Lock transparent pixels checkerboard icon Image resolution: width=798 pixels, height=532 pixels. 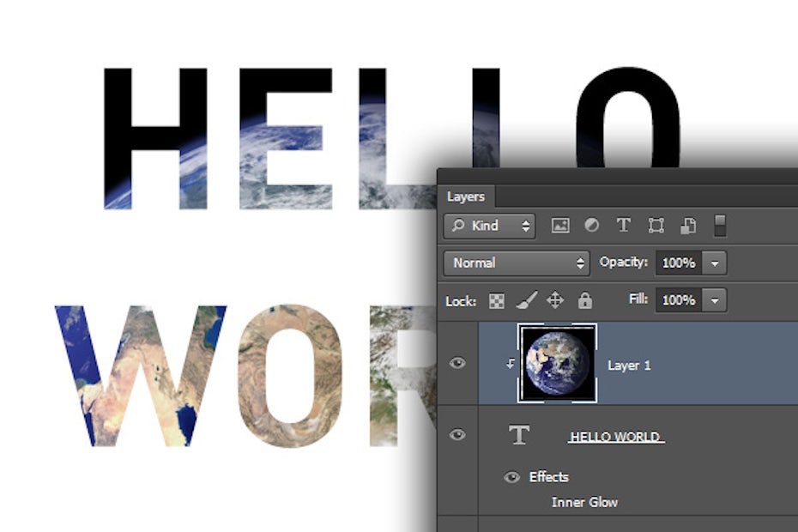pos(496,300)
